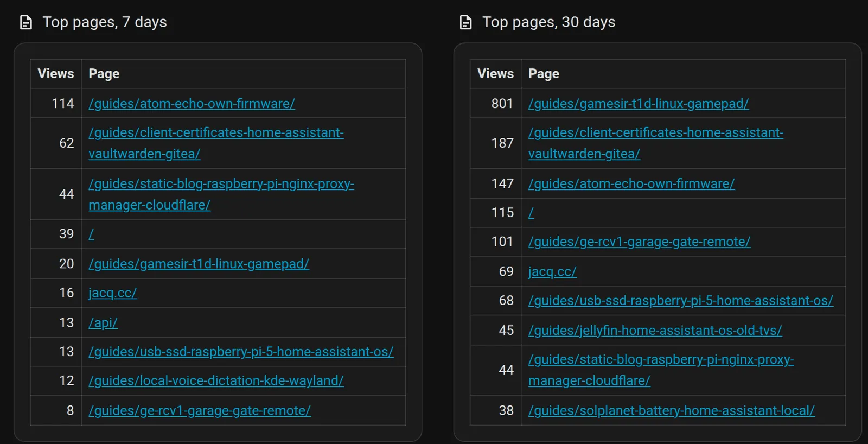This screenshot has width=868, height=444.
Task: Click the Top pages, 7 days heading
Action: (x=105, y=22)
